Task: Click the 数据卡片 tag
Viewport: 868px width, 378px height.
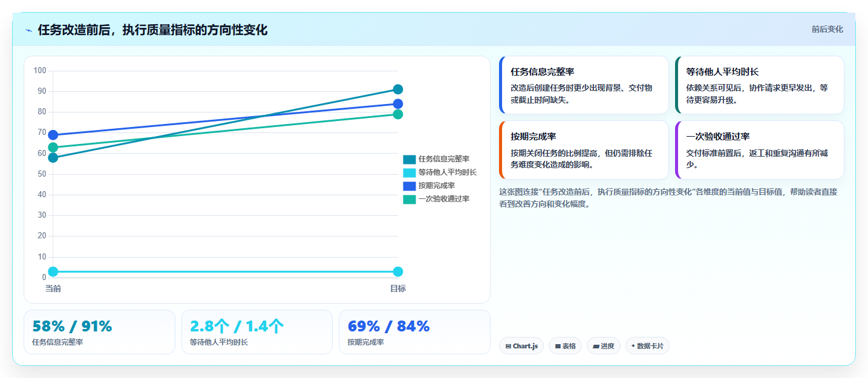Action: (647, 346)
